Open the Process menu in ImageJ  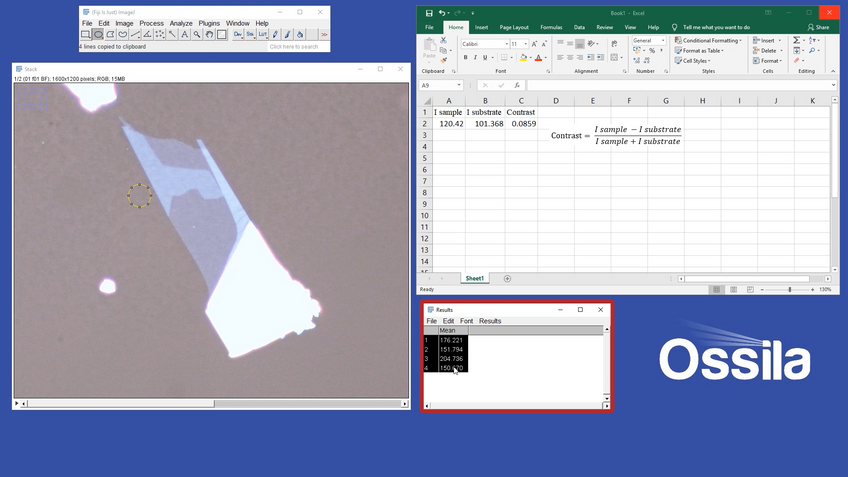[151, 23]
